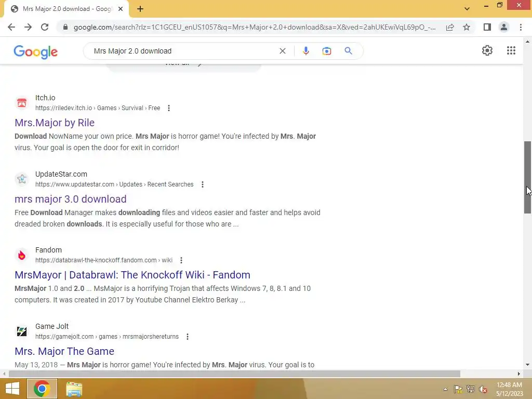The width and height of the screenshot is (532, 399).
Task: Show hidden system tray icons
Action: point(445,389)
